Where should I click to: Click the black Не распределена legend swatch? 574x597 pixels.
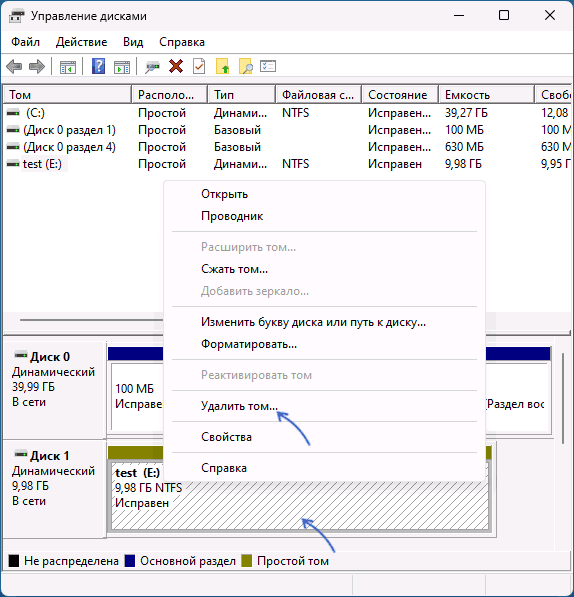click(14, 561)
